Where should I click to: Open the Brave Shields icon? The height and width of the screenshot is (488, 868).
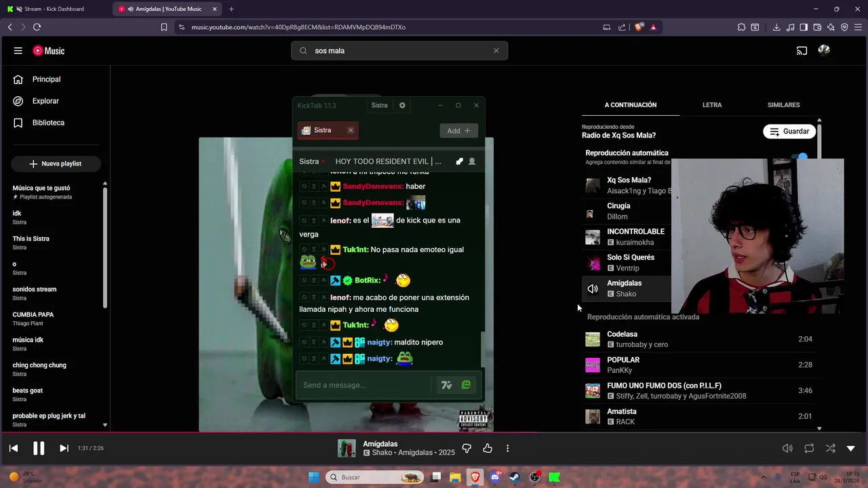pos(639,27)
